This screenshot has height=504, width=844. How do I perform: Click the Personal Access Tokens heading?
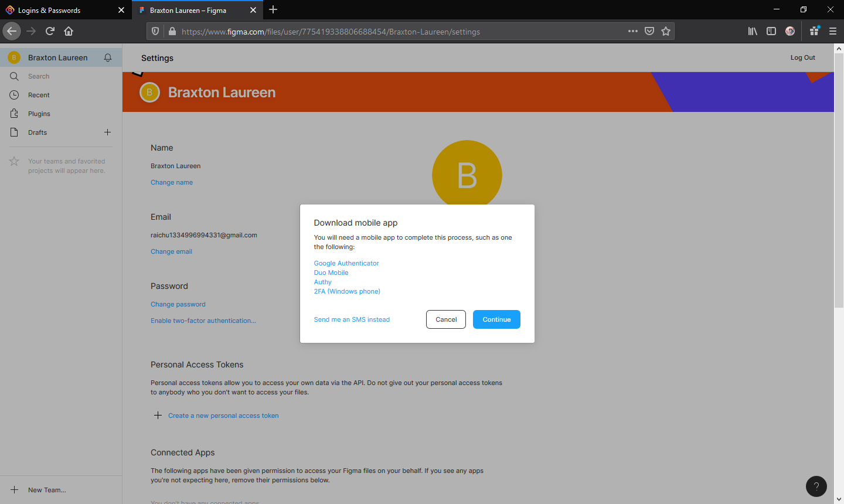tap(197, 365)
